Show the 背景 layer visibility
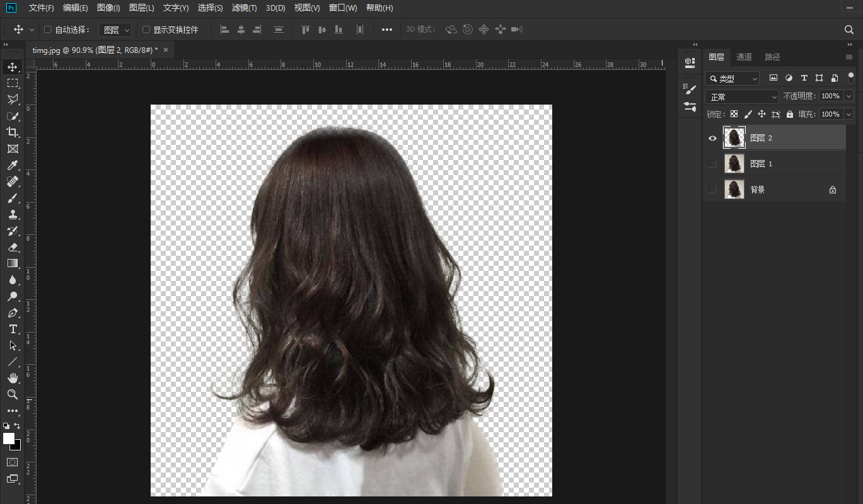Image resolution: width=863 pixels, height=504 pixels. click(x=712, y=190)
